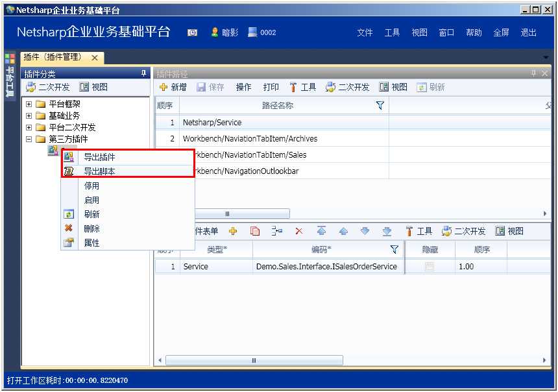Click the 1.00 order value cell
The width and height of the screenshot is (558, 392).
tap(481, 266)
